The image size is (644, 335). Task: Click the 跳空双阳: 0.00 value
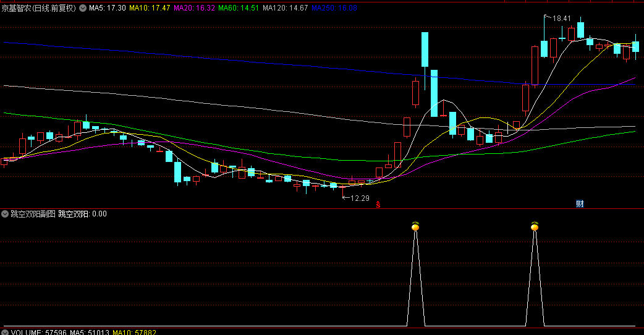tap(83, 214)
